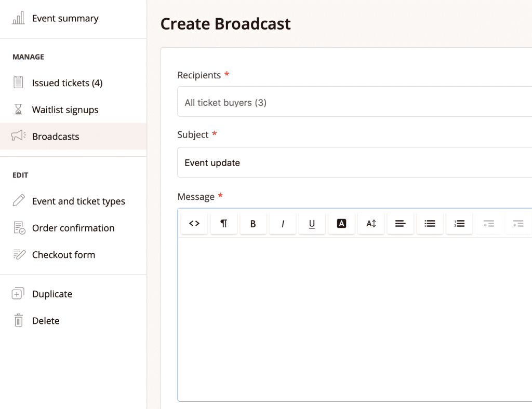Click the pencil icon for Event and ticket types
This screenshot has height=409, width=532.
[19, 200]
